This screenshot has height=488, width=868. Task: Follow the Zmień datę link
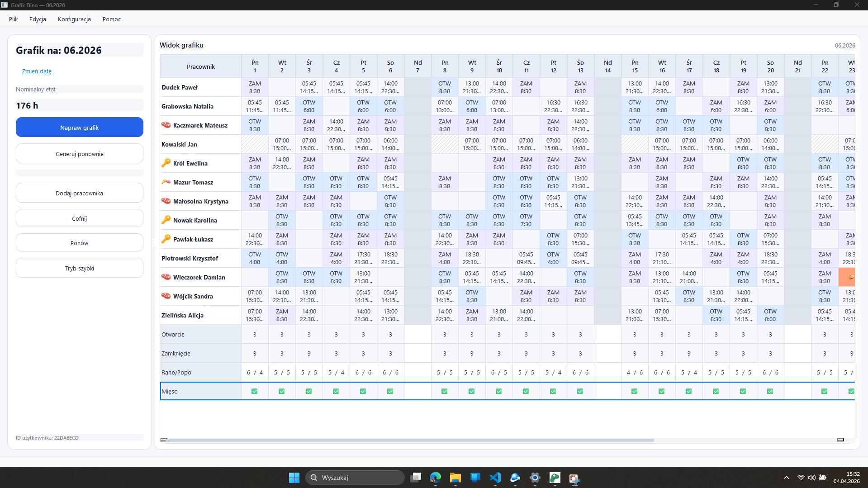click(37, 71)
